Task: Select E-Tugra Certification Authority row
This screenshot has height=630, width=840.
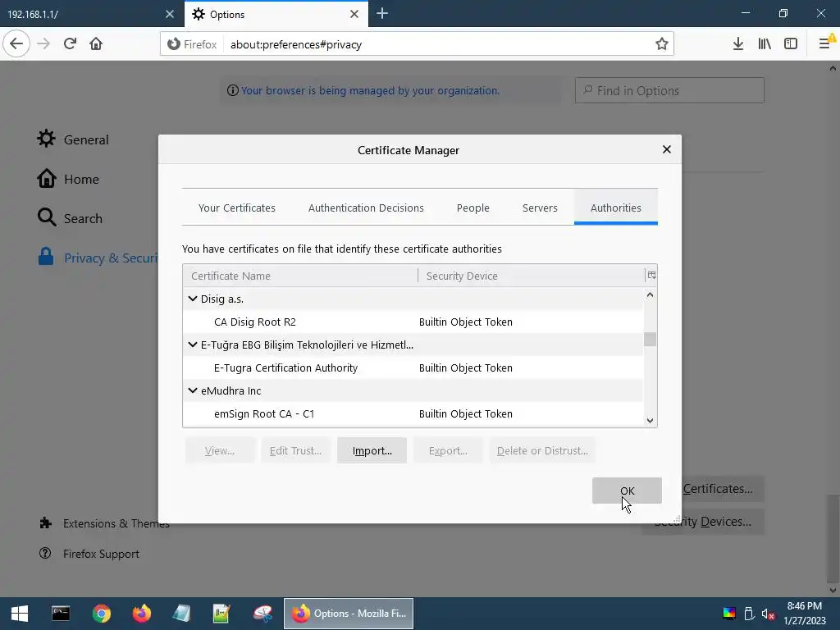Action: click(x=413, y=367)
